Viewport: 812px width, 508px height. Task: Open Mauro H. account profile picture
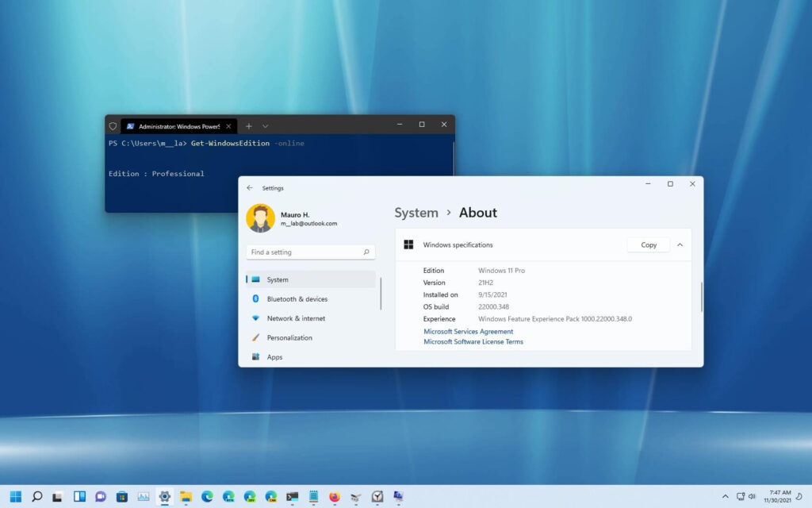click(x=260, y=217)
